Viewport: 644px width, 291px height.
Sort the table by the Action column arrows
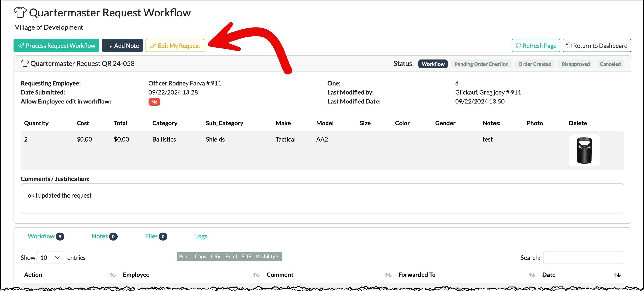click(x=112, y=275)
